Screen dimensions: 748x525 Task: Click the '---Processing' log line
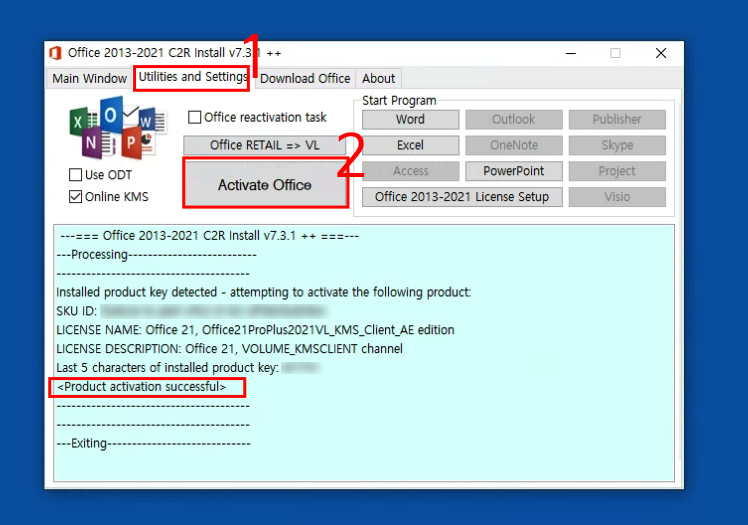point(156,255)
